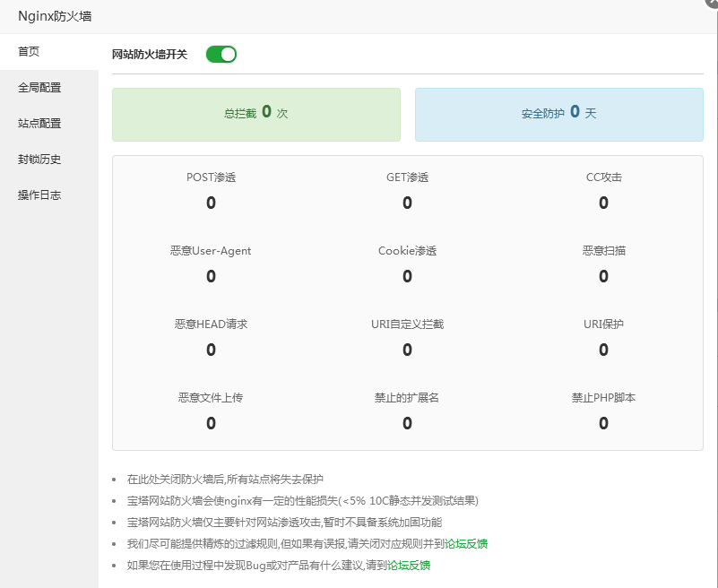Open 全局配置 settings page

tap(39, 87)
